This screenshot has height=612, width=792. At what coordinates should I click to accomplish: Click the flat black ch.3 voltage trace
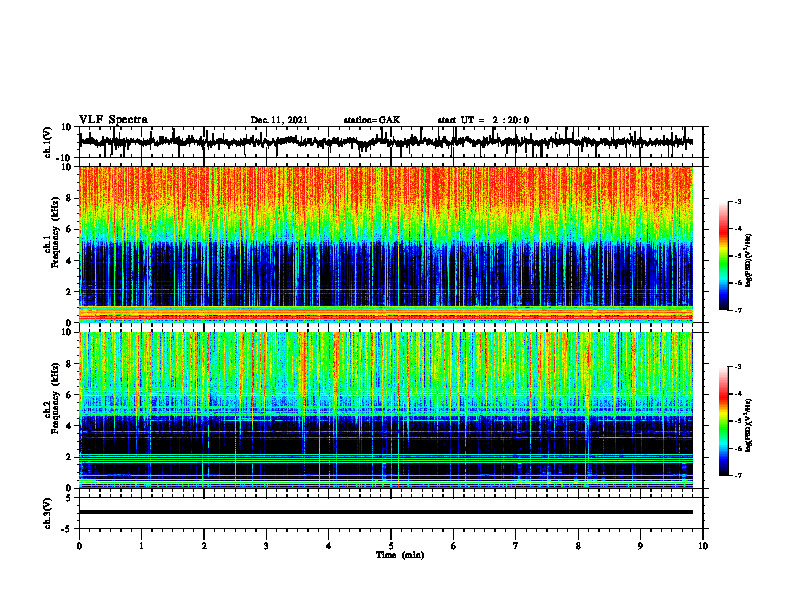pos(385,512)
